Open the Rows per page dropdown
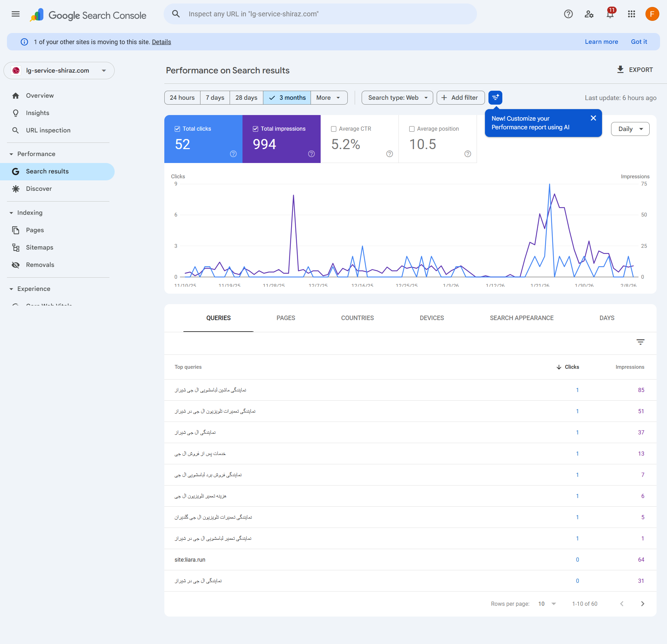This screenshot has height=644, width=667. tap(547, 604)
